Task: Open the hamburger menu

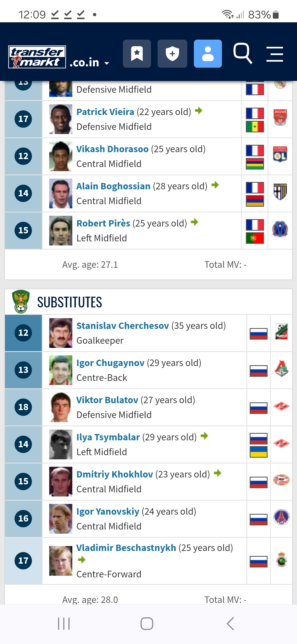Action: 275,54
